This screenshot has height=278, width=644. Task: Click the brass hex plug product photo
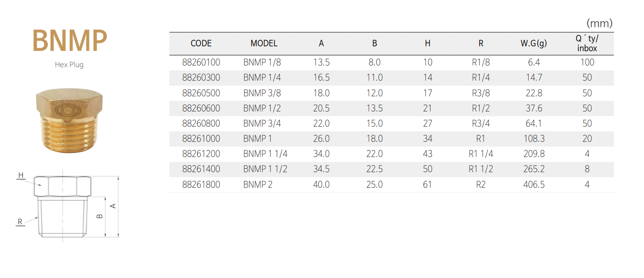point(69,120)
